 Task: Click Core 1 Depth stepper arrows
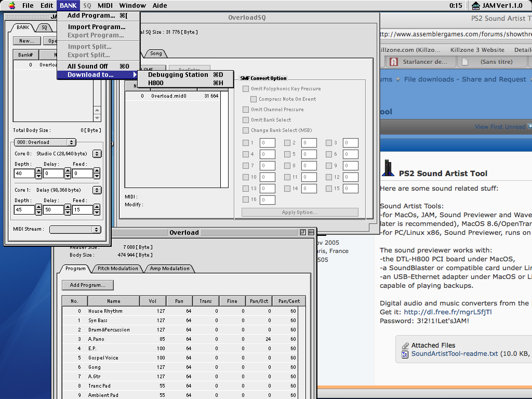point(38,210)
